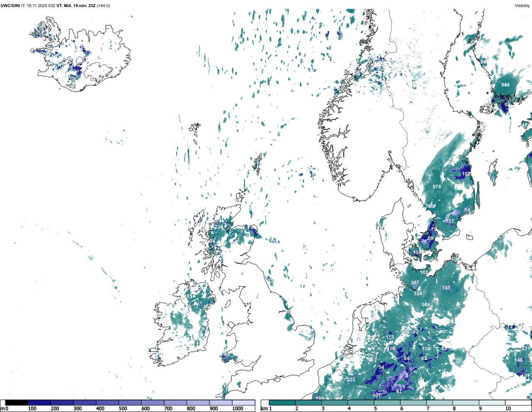The image size is (532, 412).
Task: Click the '(+44 h)' forecast offset text
Action: [103, 6]
